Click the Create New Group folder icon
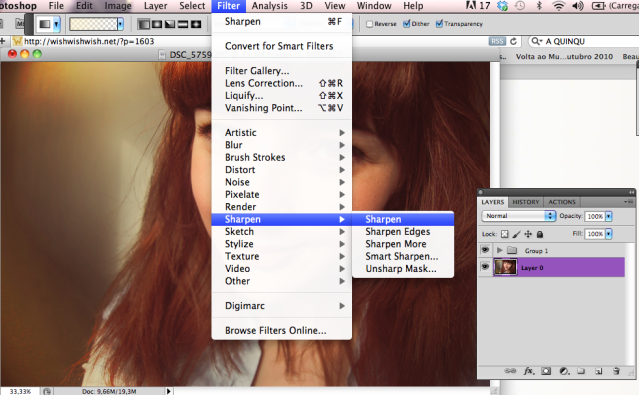The height and width of the screenshot is (395, 639). coord(581,371)
